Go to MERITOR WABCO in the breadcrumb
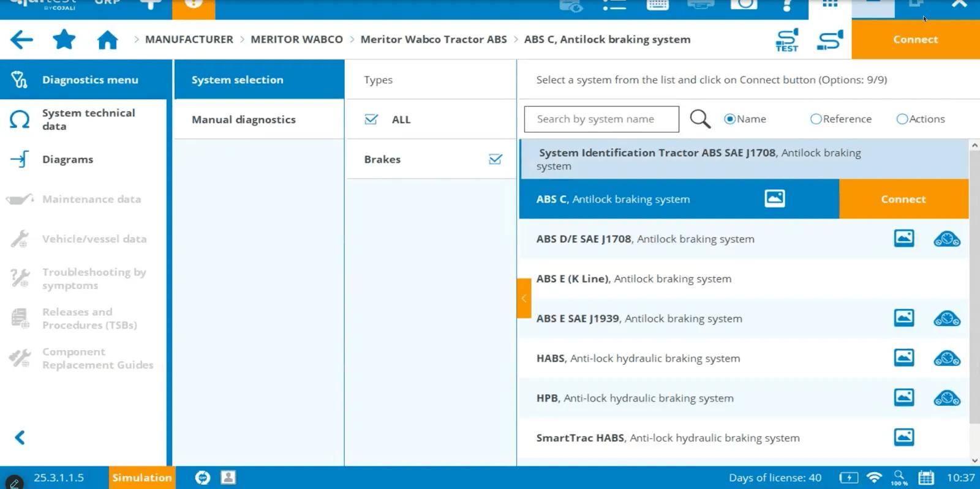 tap(296, 39)
